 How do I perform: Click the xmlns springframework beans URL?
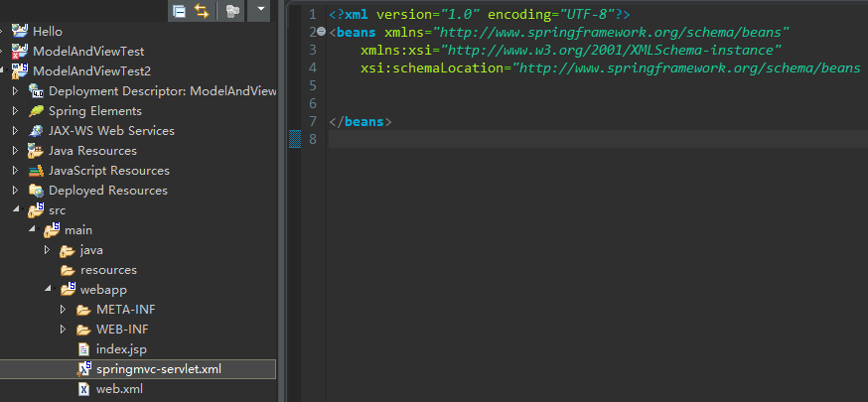610,32
